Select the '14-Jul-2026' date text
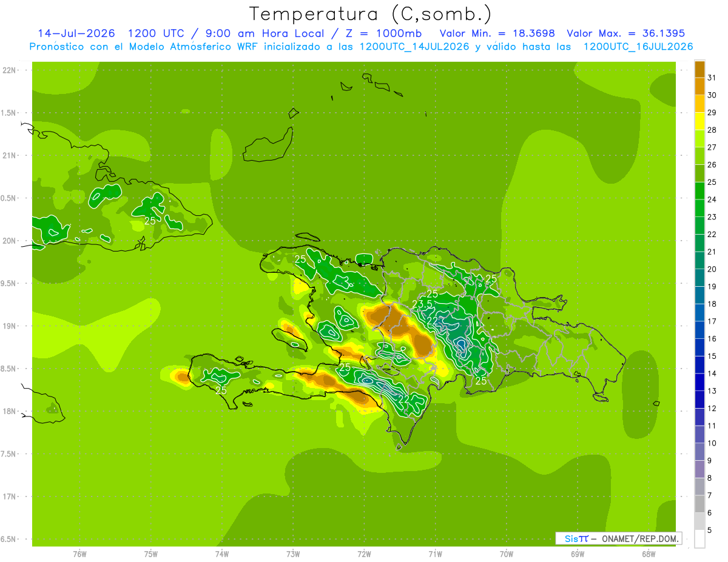 tap(76, 33)
